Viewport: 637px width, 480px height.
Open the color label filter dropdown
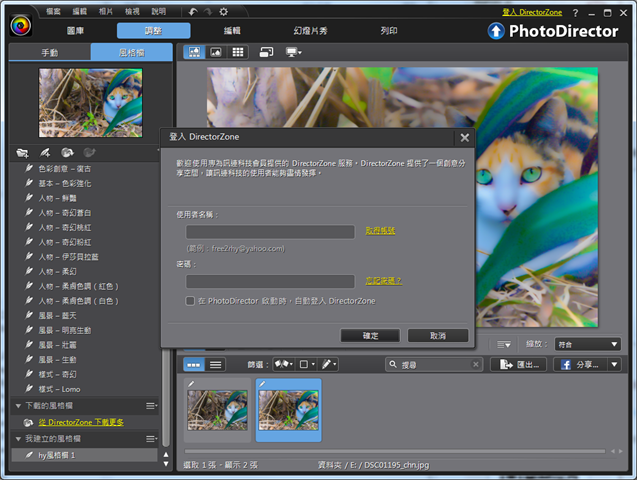pyautogui.click(x=307, y=364)
